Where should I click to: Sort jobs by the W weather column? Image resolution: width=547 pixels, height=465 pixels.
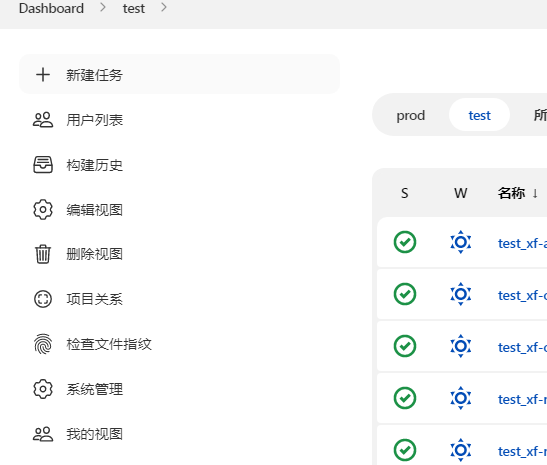pos(460,193)
